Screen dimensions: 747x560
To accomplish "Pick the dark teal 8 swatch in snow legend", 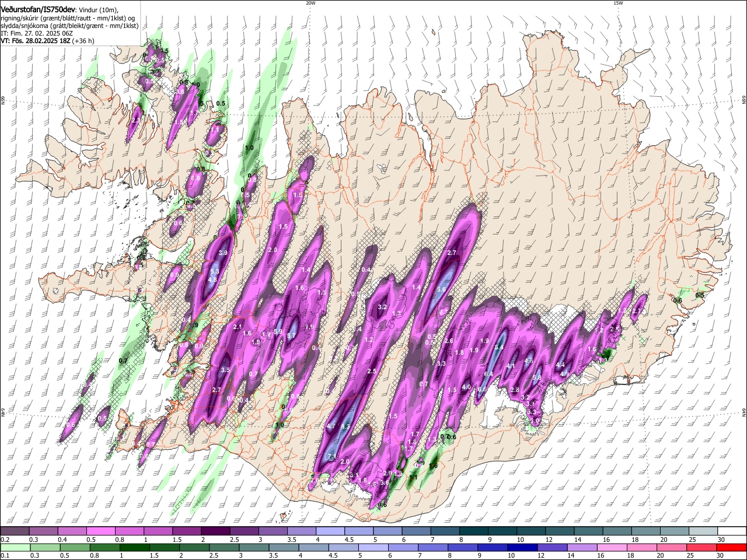I will 473,531.
